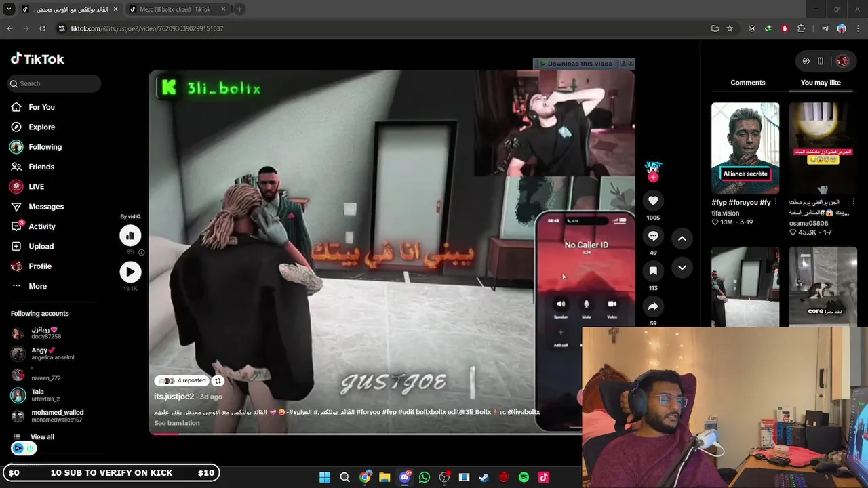Open the Friends page
The height and width of the screenshot is (488, 868).
32,167
